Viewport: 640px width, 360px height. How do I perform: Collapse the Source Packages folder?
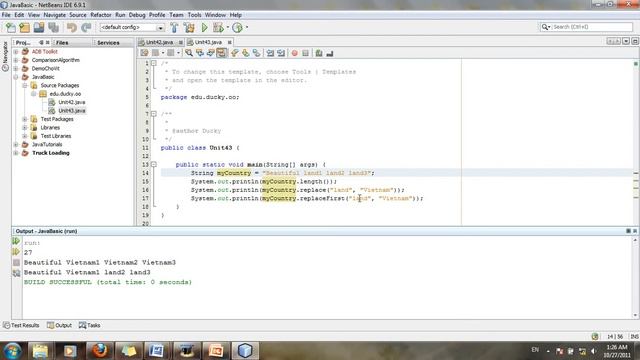(24, 85)
